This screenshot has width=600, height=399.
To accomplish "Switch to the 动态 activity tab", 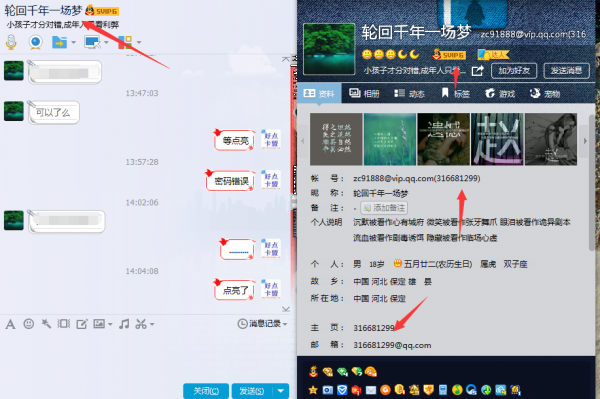I will click(409, 93).
